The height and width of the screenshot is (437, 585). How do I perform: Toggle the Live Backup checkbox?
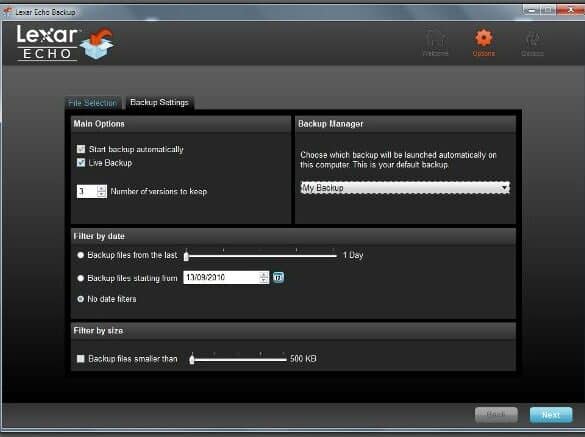click(81, 162)
